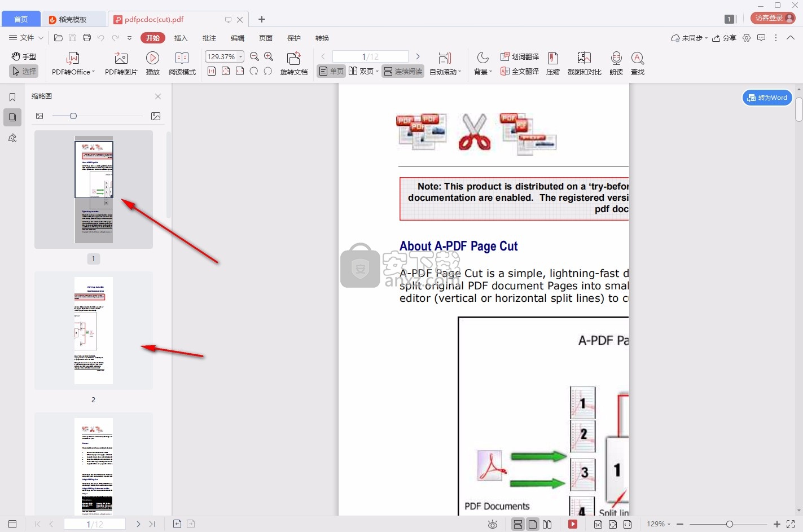This screenshot has height=532, width=803.
Task: Open the file menu (文件)
Action: 21,38
